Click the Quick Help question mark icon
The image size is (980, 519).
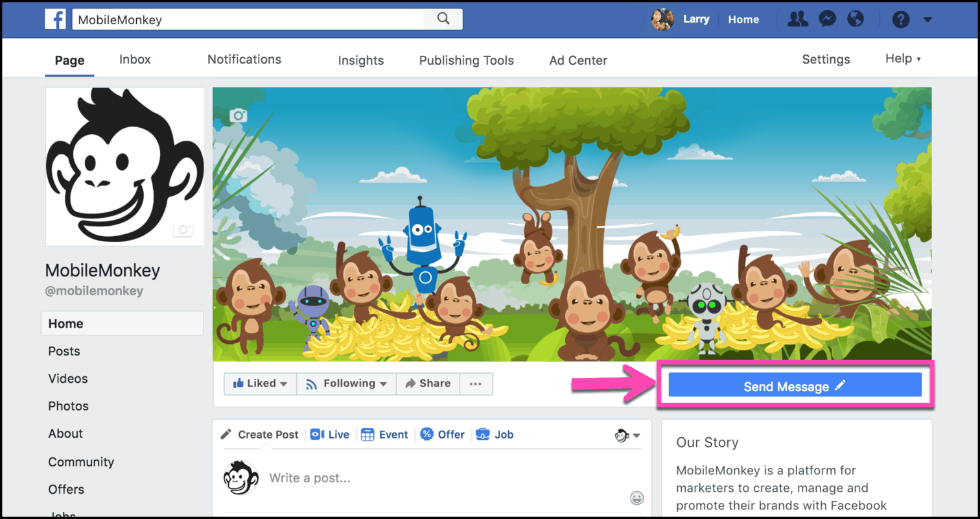coord(901,19)
